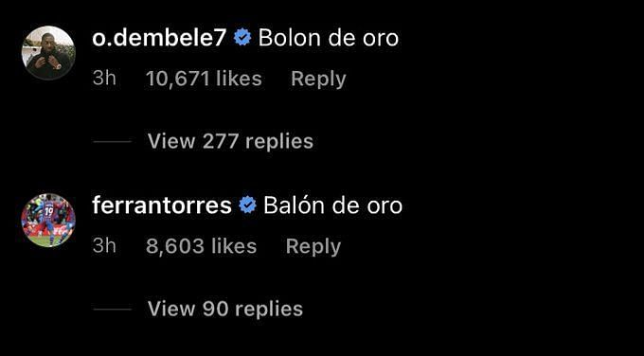Click the word likes beside 8,603
The image size is (644, 356).
(x=234, y=246)
